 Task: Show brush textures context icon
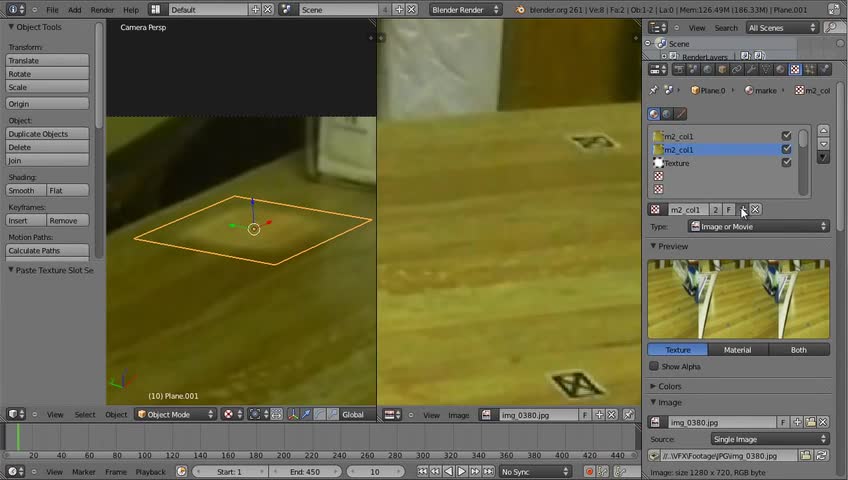pos(680,114)
